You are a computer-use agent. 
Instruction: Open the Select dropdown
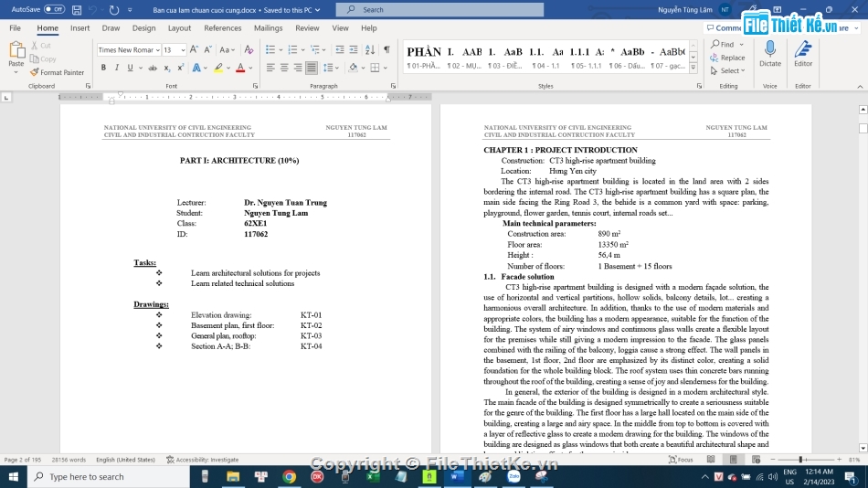click(727, 71)
